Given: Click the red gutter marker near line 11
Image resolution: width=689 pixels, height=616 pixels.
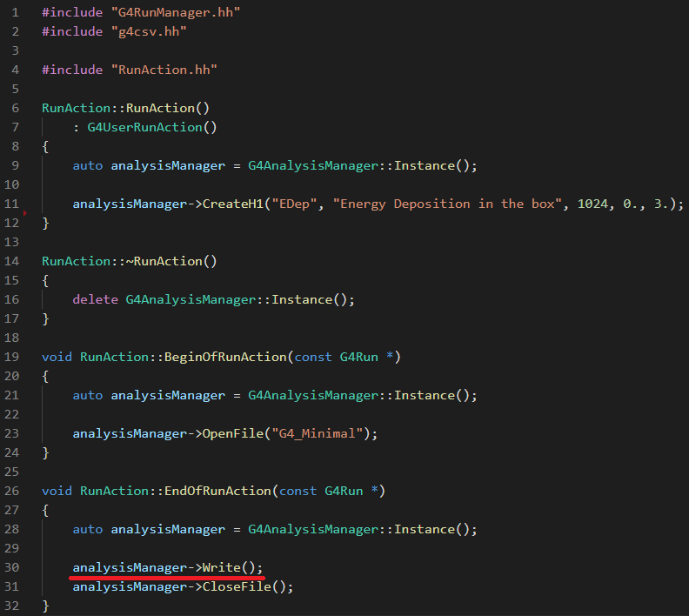Looking at the screenshot, I should click(x=23, y=211).
